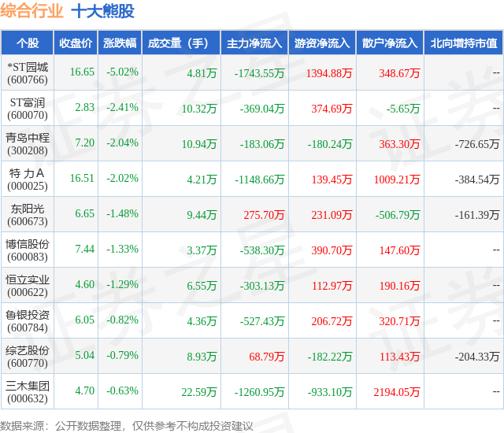Select stock 三木集团 (000632)

pyautogui.click(x=28, y=392)
